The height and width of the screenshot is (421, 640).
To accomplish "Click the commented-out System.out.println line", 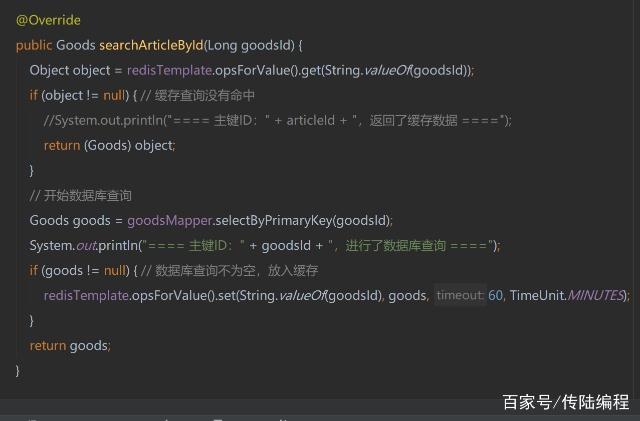I will point(278,121).
